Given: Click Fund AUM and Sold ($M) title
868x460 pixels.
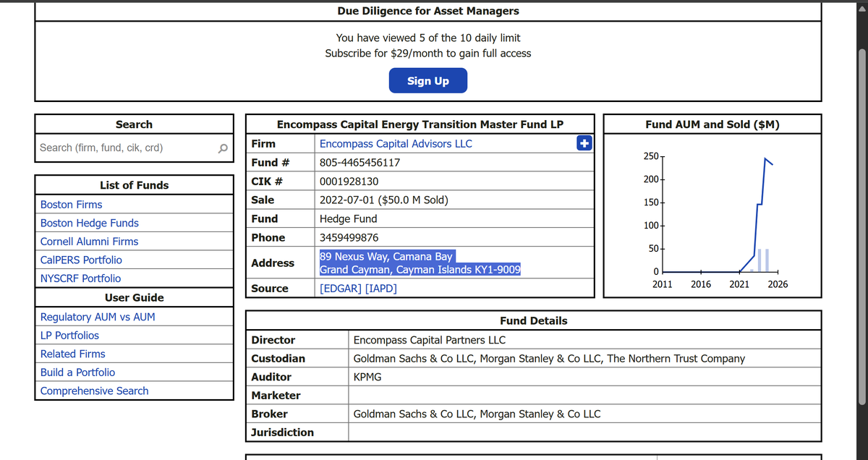Looking at the screenshot, I should coord(712,124).
